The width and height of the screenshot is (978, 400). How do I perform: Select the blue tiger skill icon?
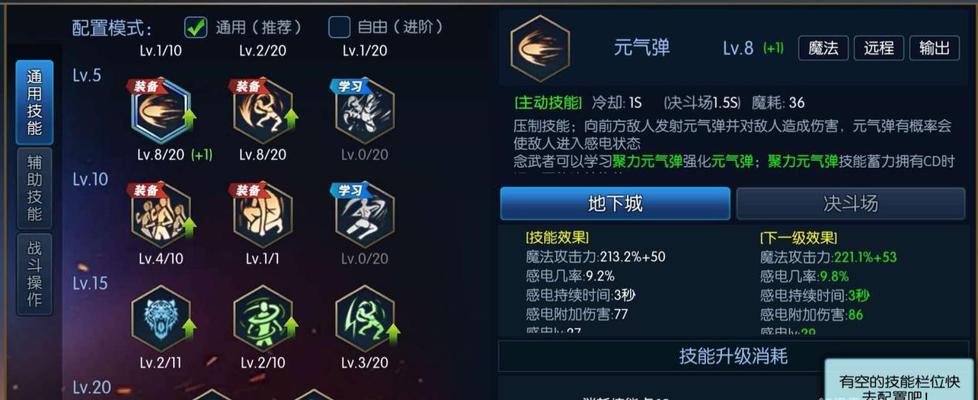(x=161, y=318)
